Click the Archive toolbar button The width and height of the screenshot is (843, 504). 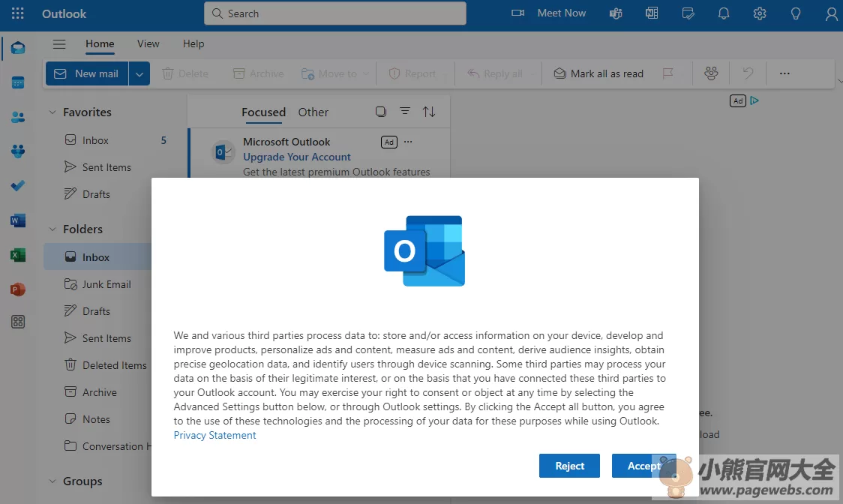pos(258,73)
